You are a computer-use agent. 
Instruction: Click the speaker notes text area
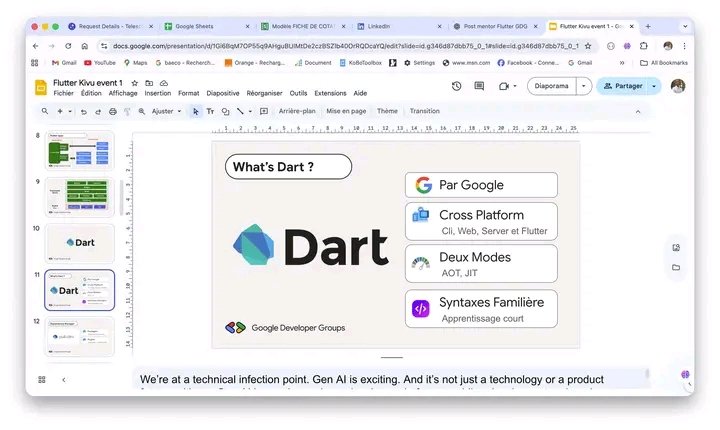[x=391, y=379]
